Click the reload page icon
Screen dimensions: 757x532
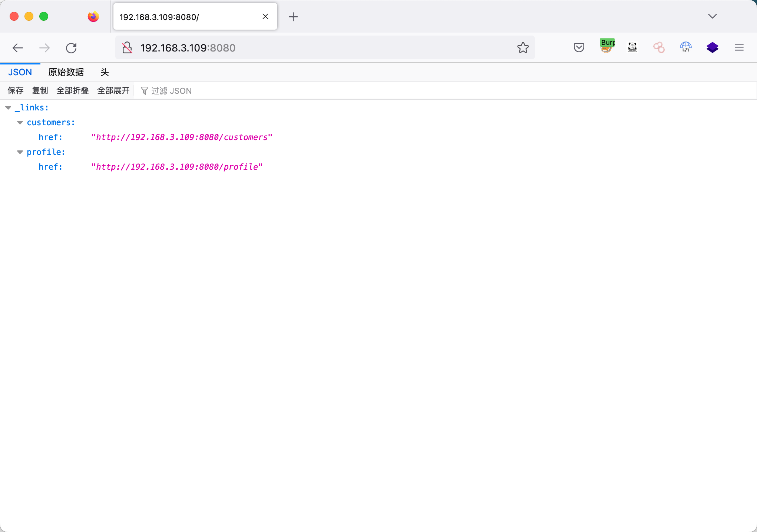pos(71,48)
